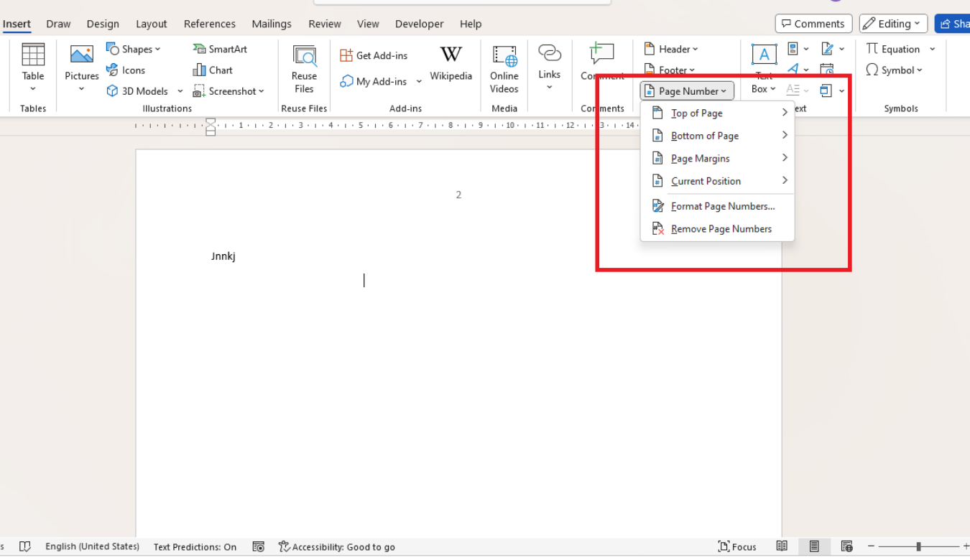Open the Header dropdown
Image resolution: width=970 pixels, height=560 pixels.
[x=670, y=49]
